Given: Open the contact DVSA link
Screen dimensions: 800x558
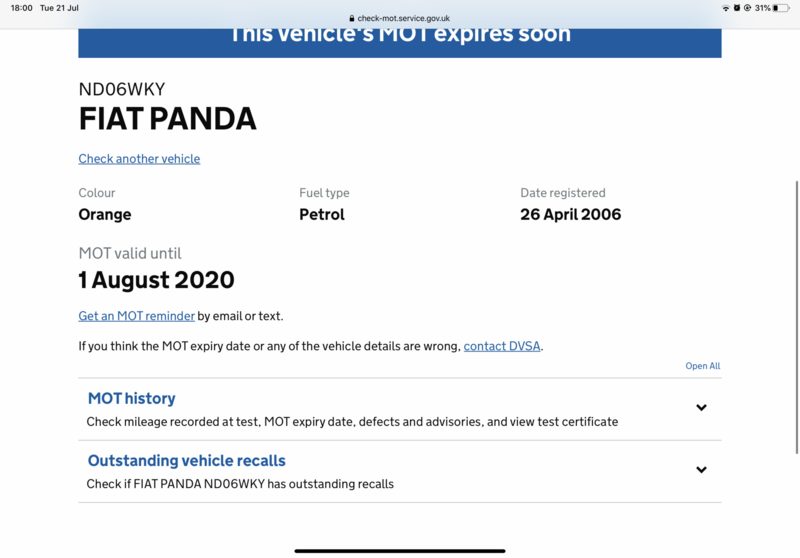Looking at the screenshot, I should click(502, 346).
